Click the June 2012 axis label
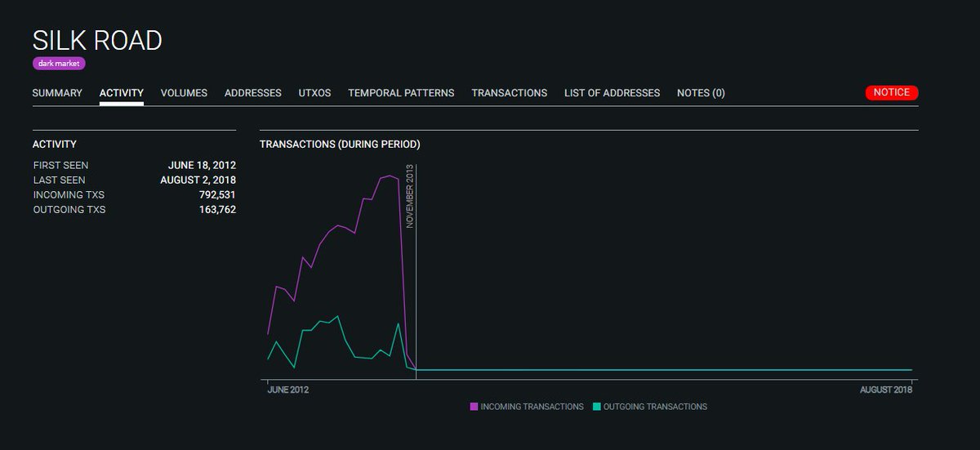This screenshot has height=450, width=980. (x=288, y=390)
